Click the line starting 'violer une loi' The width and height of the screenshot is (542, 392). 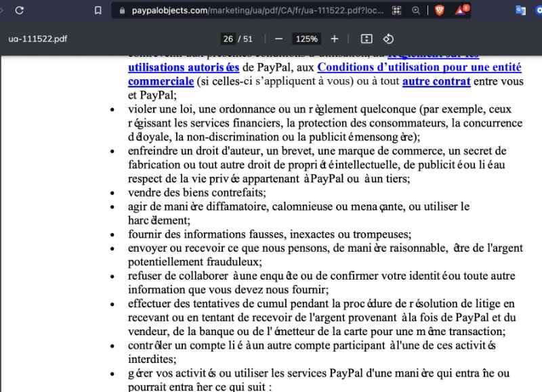click(x=319, y=109)
